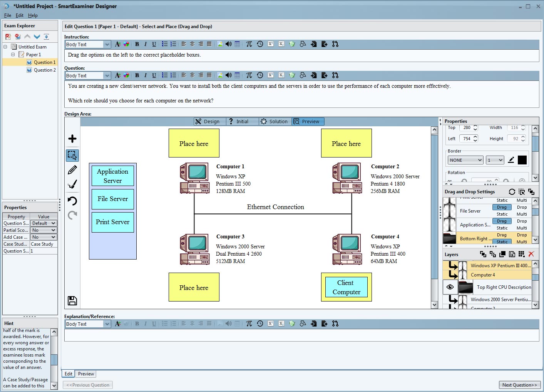This screenshot has height=392, width=544.
Task: Set Application Server to Static mode
Action: 502,228
